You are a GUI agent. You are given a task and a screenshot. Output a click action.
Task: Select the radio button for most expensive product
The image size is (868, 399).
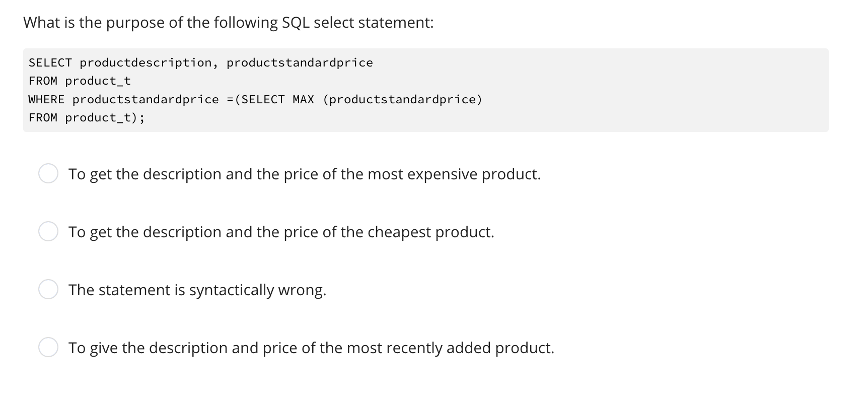(x=49, y=174)
